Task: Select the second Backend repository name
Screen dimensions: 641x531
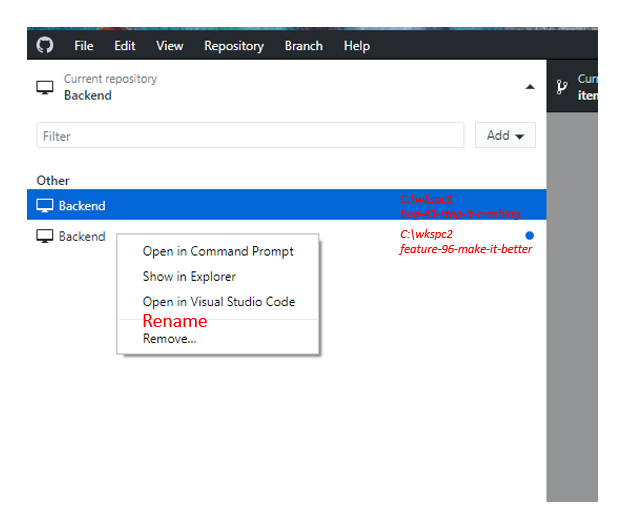Action: pyautogui.click(x=82, y=236)
